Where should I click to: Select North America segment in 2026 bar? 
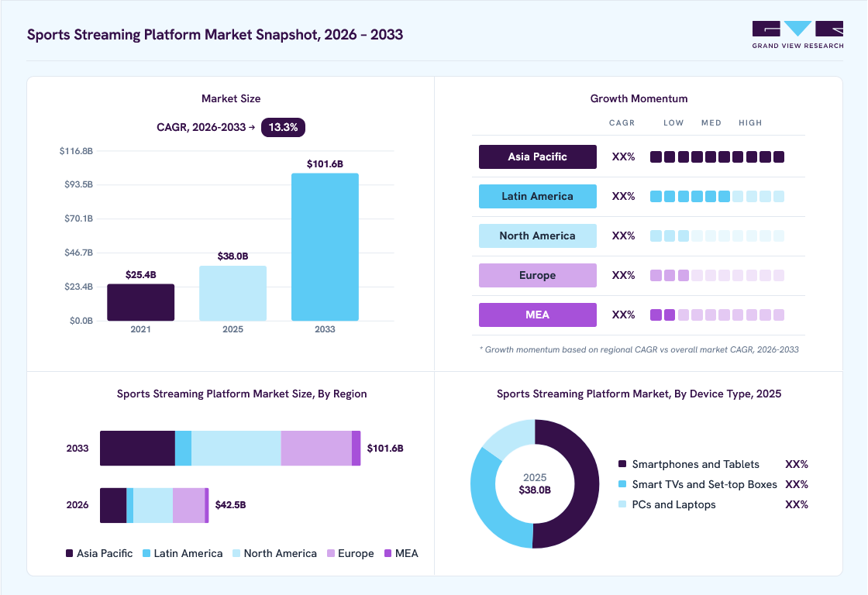(153, 505)
